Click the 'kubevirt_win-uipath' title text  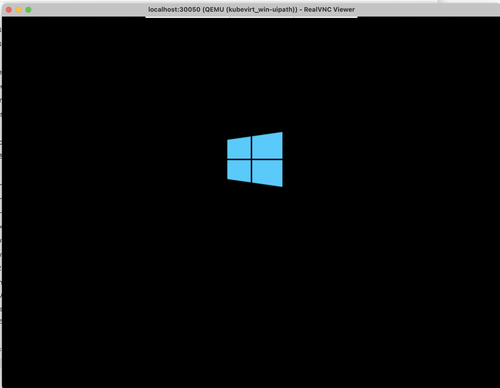[x=261, y=9]
